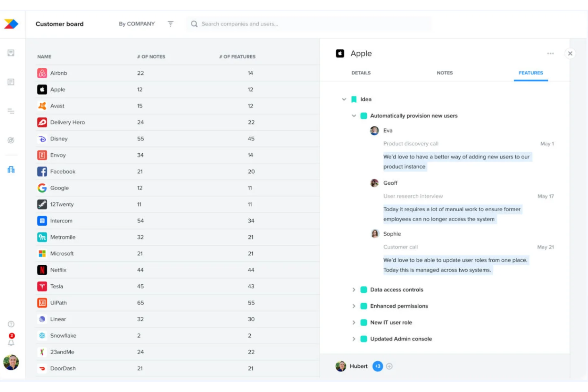Screen dimensions: 588x392
Task: Sort by # OF NOTES column header
Action: [x=151, y=57]
